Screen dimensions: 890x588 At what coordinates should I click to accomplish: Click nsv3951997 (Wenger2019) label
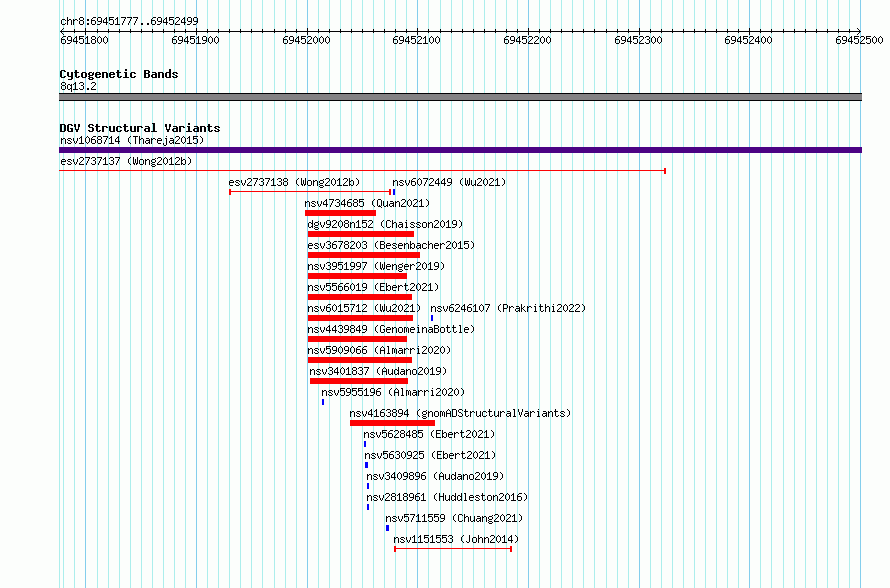pos(376,266)
